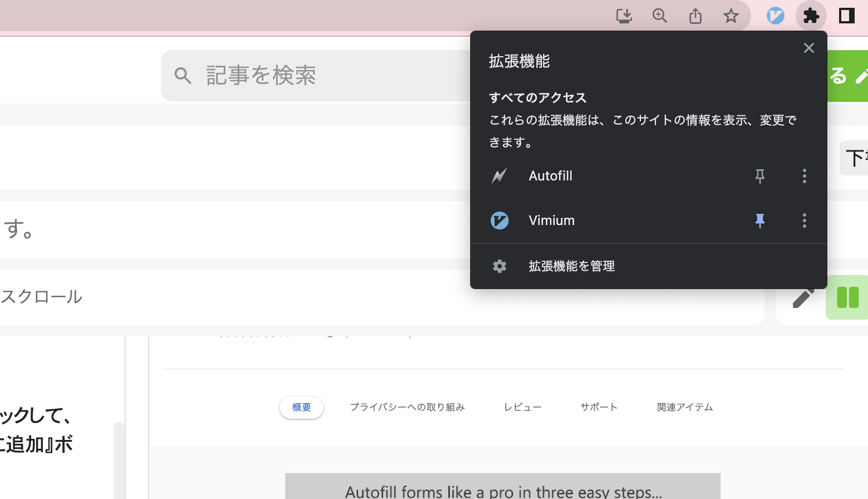Bookmark this page with the star icon
The height and width of the screenshot is (499, 868).
tap(731, 16)
